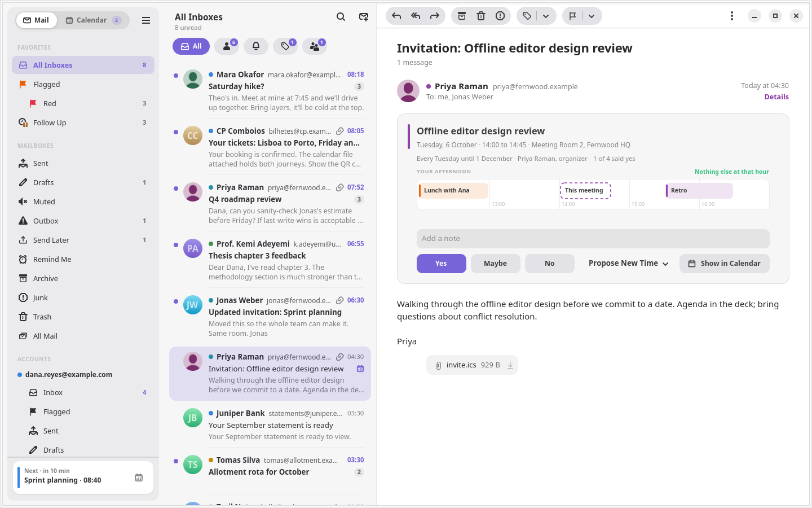812x508 pixels.
Task: Accept the invitation with Yes
Action: coord(441,264)
